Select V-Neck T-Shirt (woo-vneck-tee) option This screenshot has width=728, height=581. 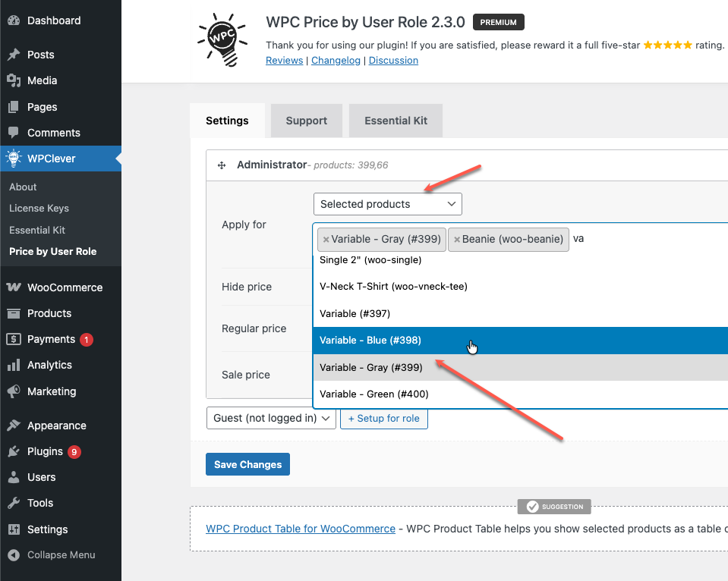coord(521,287)
